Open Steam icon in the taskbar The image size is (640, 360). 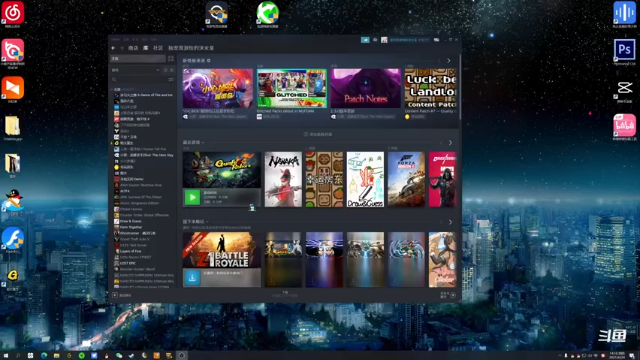(131, 356)
